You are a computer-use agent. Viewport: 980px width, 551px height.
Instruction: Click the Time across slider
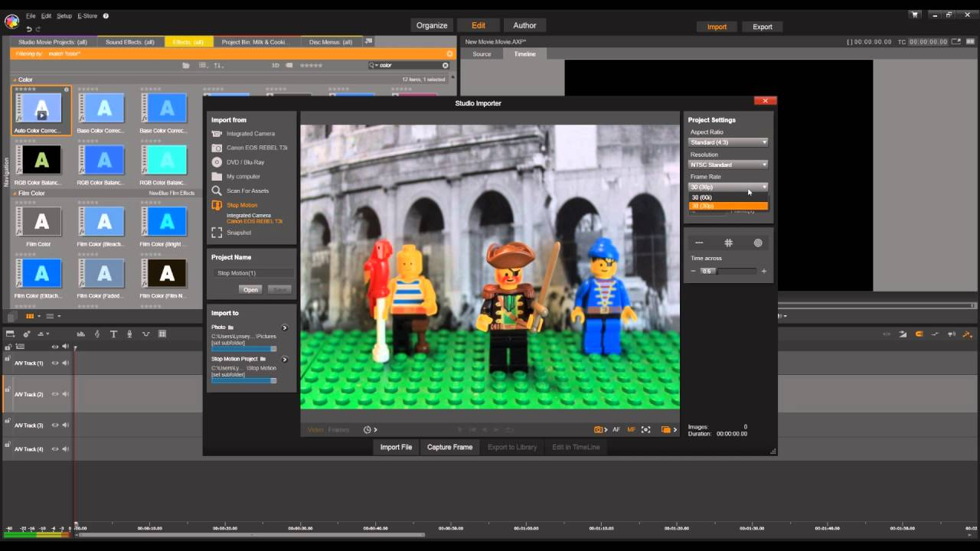pos(728,271)
